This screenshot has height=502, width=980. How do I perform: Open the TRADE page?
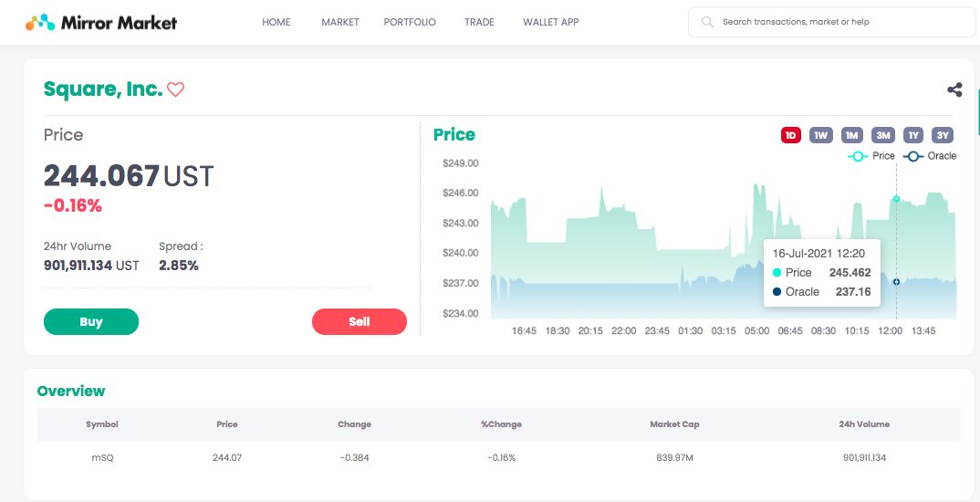coord(479,22)
